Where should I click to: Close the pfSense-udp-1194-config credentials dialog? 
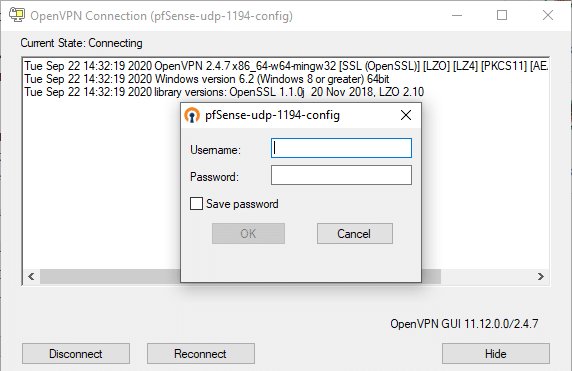pos(406,115)
